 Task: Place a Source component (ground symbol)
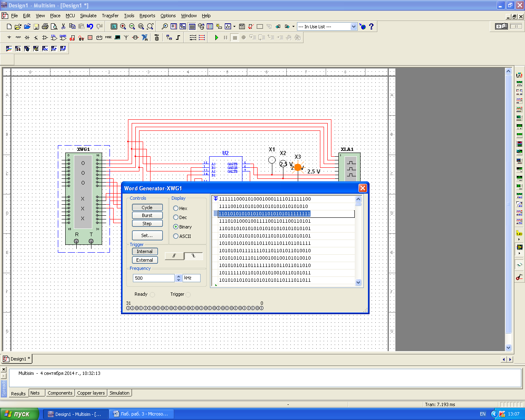[x=9, y=37]
